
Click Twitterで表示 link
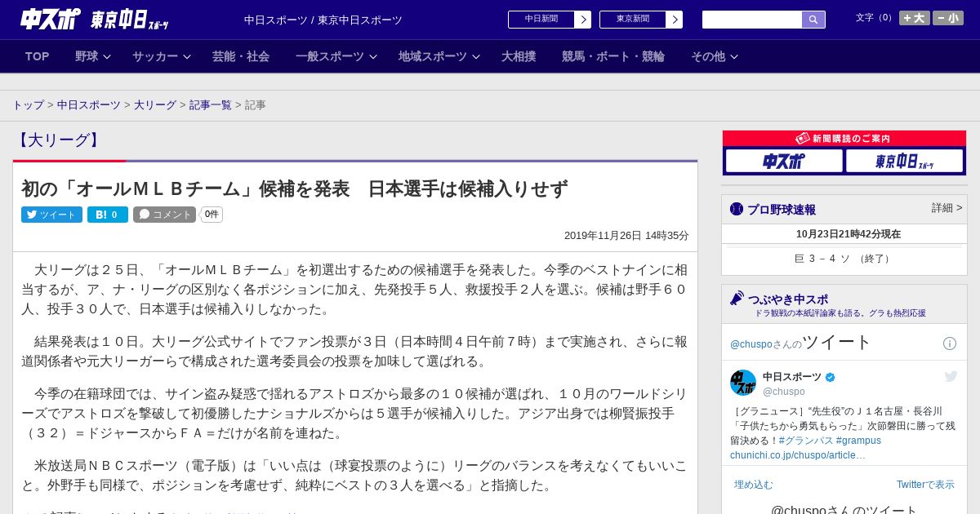(x=925, y=485)
